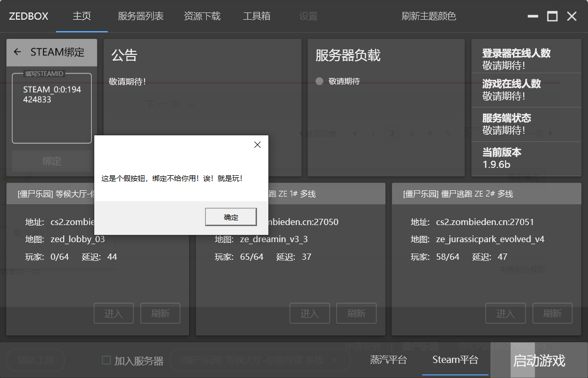
Task: Close the popup dialog with its X
Action: point(257,145)
